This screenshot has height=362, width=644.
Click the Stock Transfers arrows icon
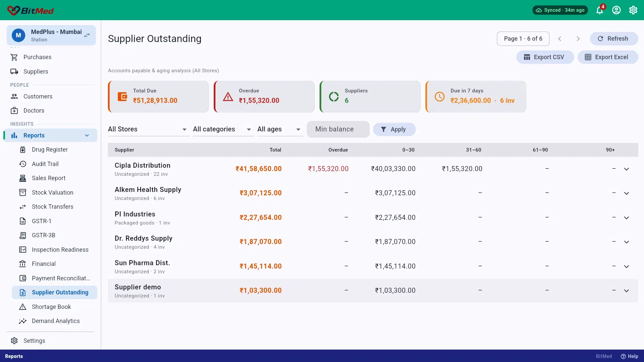coord(23,207)
